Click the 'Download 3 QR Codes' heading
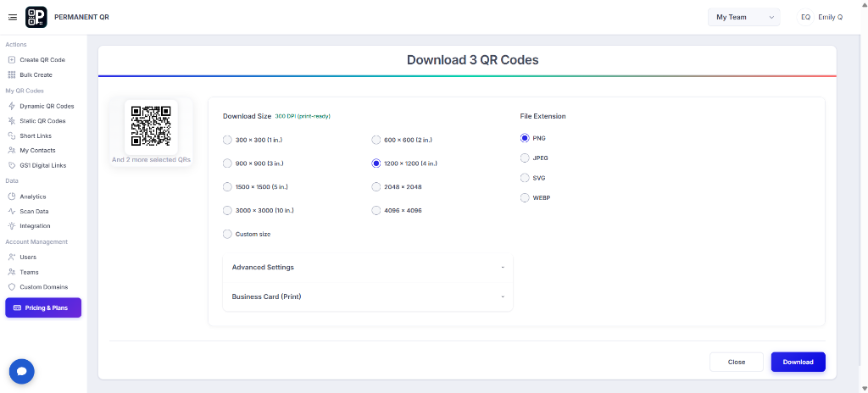 473,60
